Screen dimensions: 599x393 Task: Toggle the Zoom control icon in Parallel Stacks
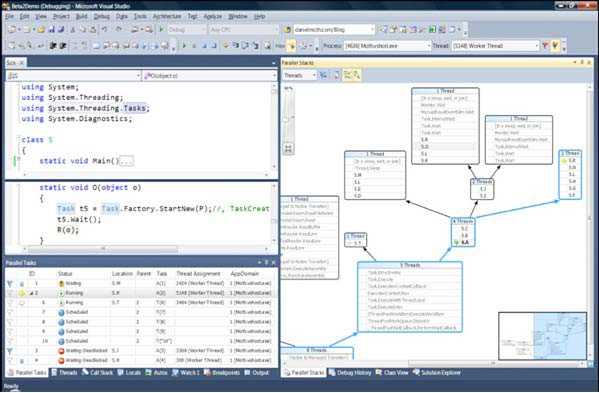(356, 75)
